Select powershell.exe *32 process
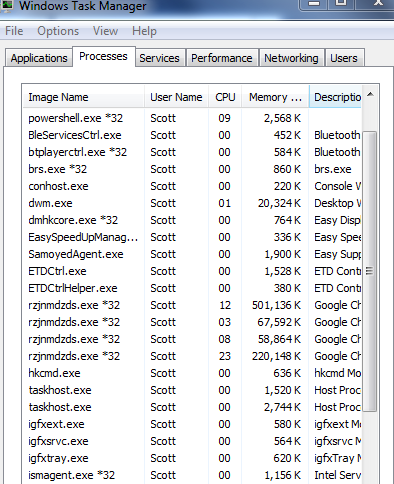394x484 pixels. (x=192, y=118)
